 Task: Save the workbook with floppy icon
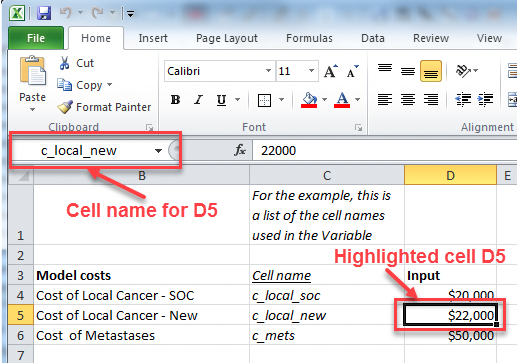pos(44,13)
